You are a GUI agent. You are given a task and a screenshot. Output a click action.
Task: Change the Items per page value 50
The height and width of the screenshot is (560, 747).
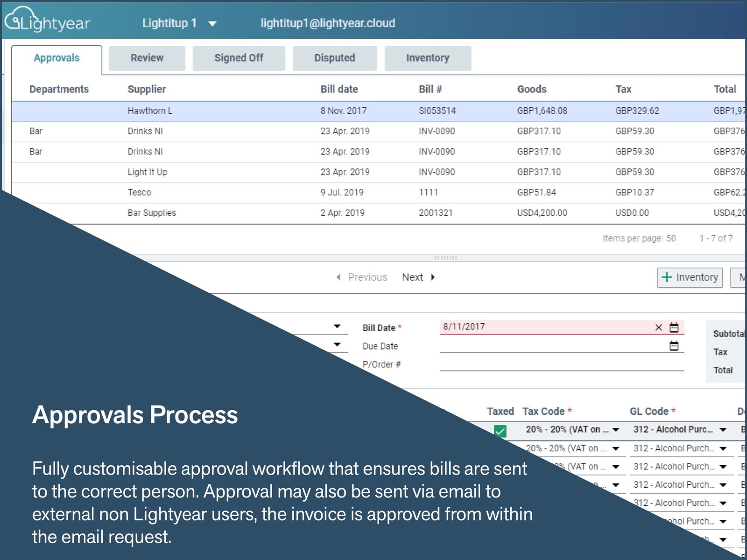pos(671,238)
